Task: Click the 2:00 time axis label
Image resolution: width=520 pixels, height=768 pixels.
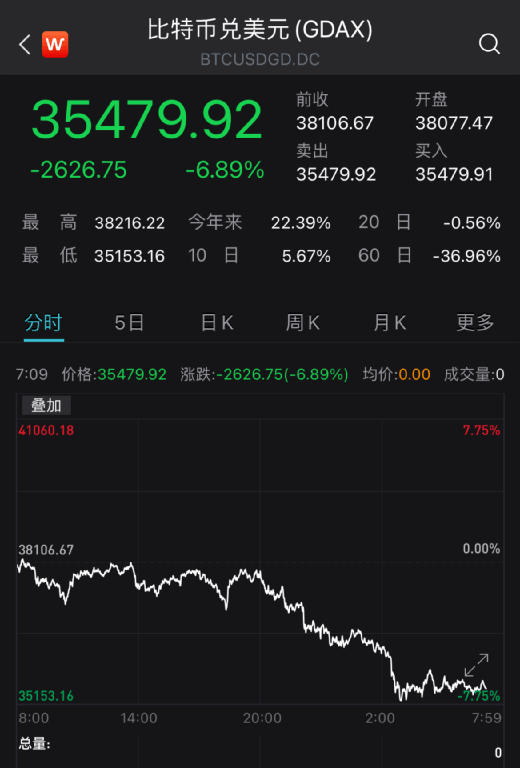Action: tap(380, 718)
